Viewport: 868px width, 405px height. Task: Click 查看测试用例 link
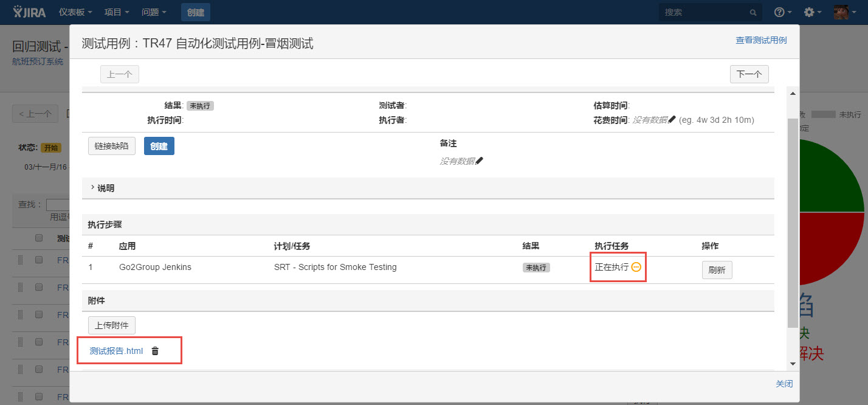click(x=761, y=40)
